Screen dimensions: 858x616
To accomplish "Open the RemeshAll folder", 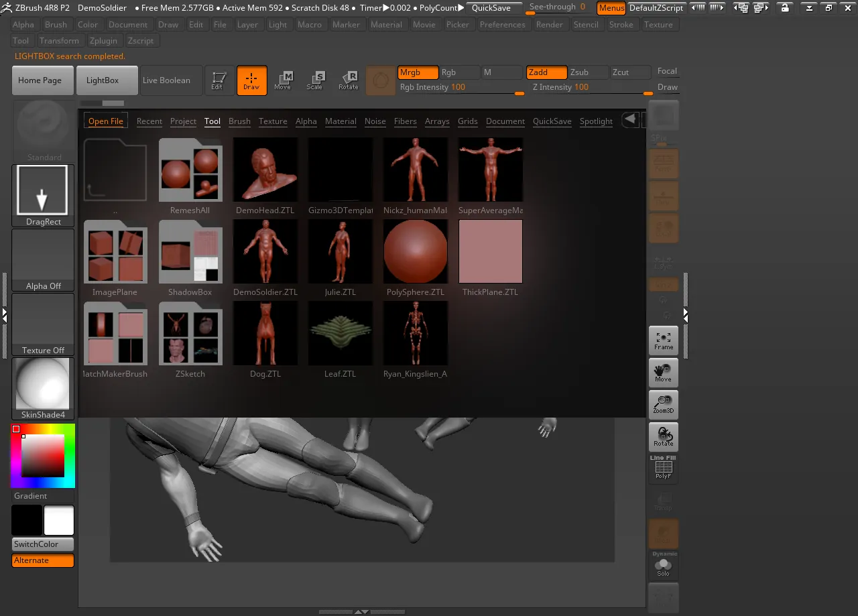I will 190,170.
